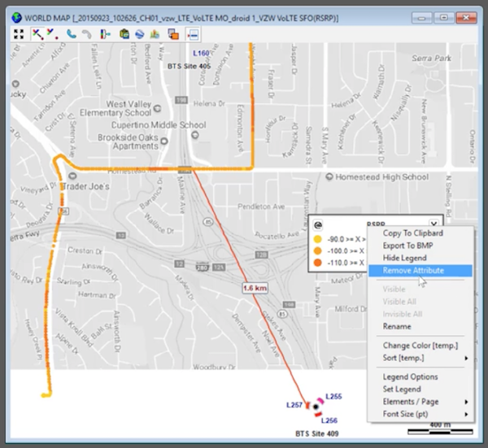Screen dimensions: 488x448
Task: Click the Cupertino Middle School map pin
Action: tap(195, 135)
